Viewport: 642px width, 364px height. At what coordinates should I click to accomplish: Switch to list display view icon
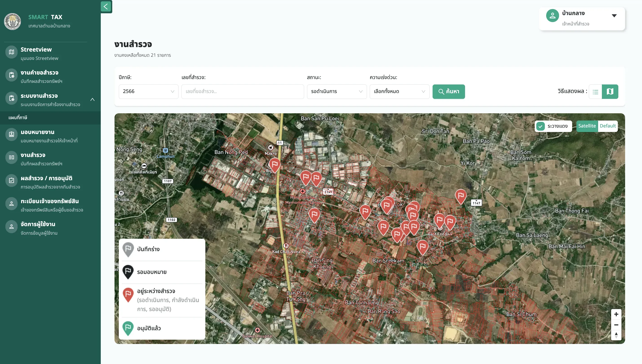[596, 92]
